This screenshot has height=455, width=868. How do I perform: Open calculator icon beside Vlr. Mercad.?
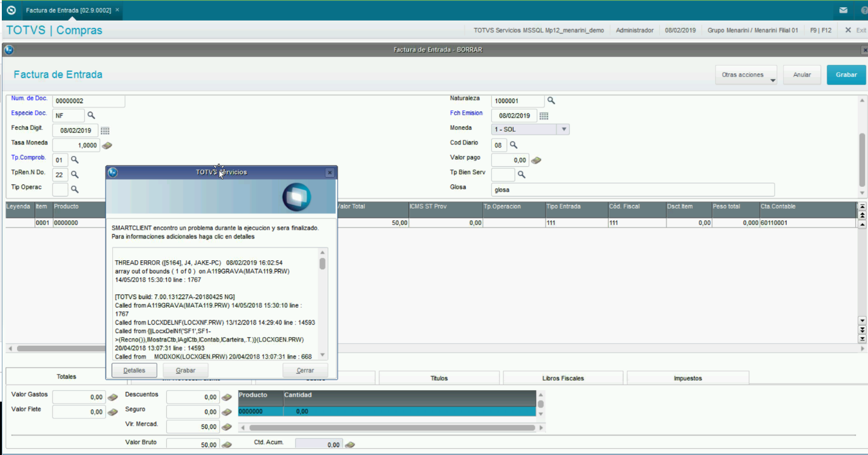tap(226, 426)
